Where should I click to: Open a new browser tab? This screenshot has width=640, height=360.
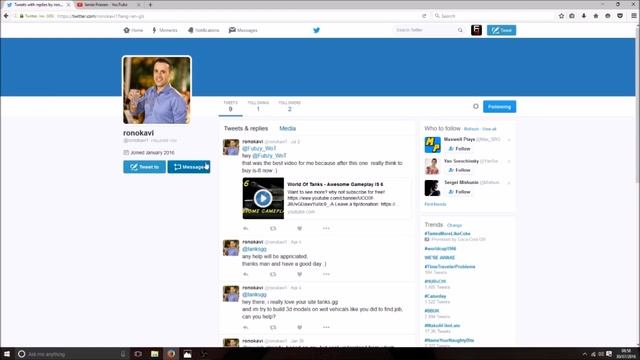150,4
